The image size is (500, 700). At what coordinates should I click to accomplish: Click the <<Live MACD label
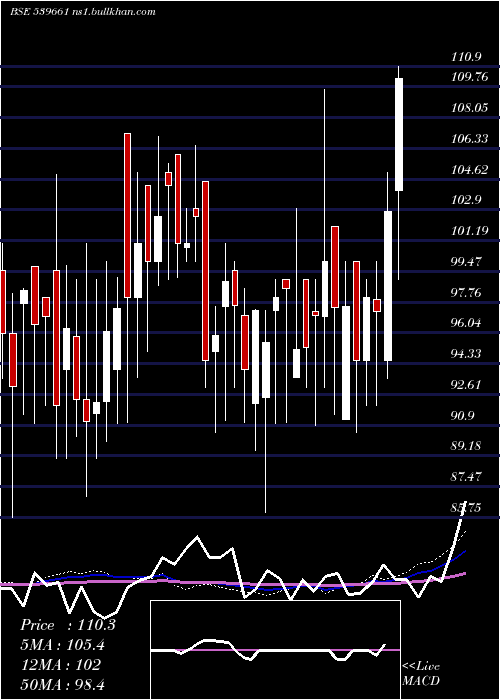[x=421, y=673]
